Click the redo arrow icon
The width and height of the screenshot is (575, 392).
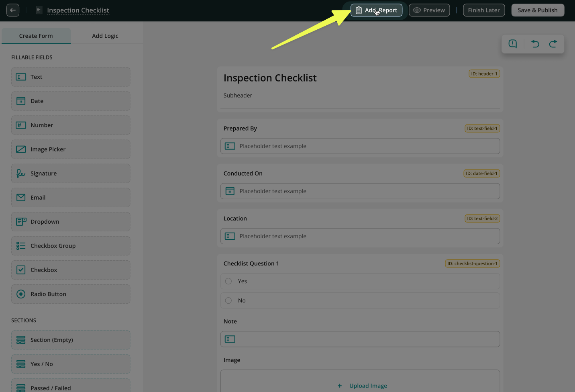tap(553, 44)
